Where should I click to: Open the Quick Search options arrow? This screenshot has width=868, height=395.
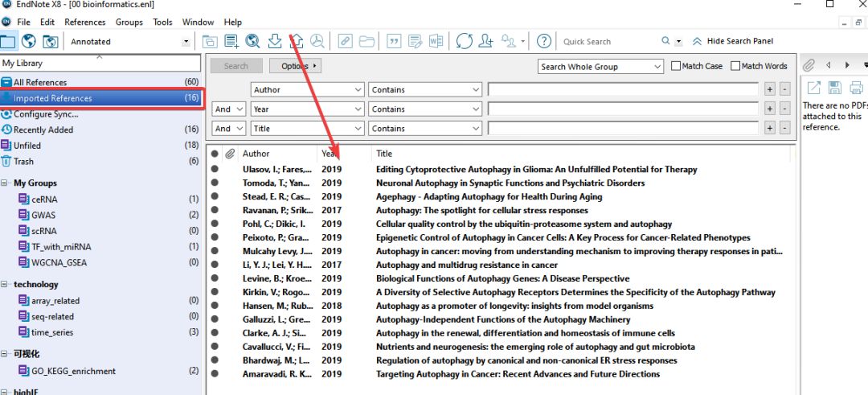point(678,42)
